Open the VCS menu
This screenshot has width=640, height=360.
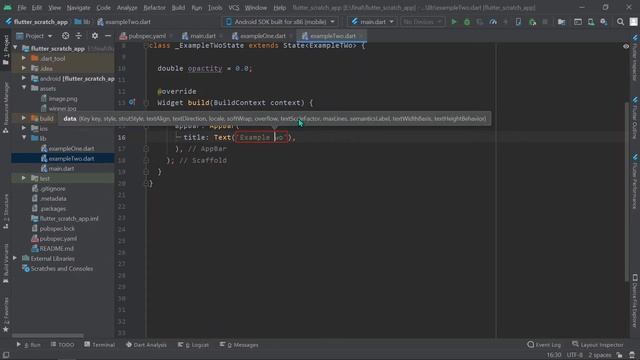tap(234, 7)
